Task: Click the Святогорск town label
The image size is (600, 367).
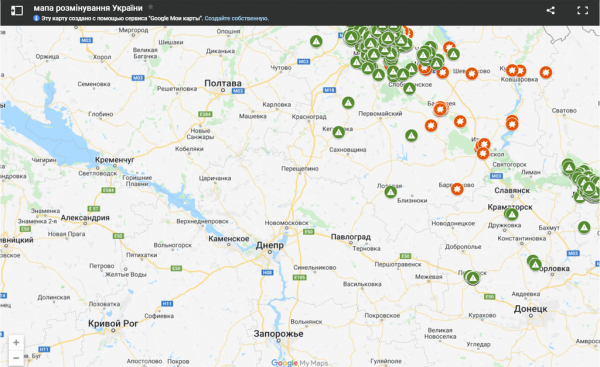Action: coord(509,164)
